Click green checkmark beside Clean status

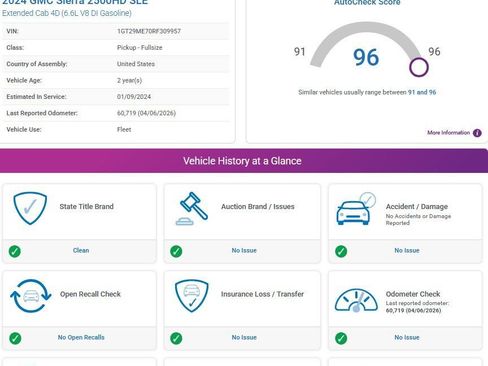15,251
